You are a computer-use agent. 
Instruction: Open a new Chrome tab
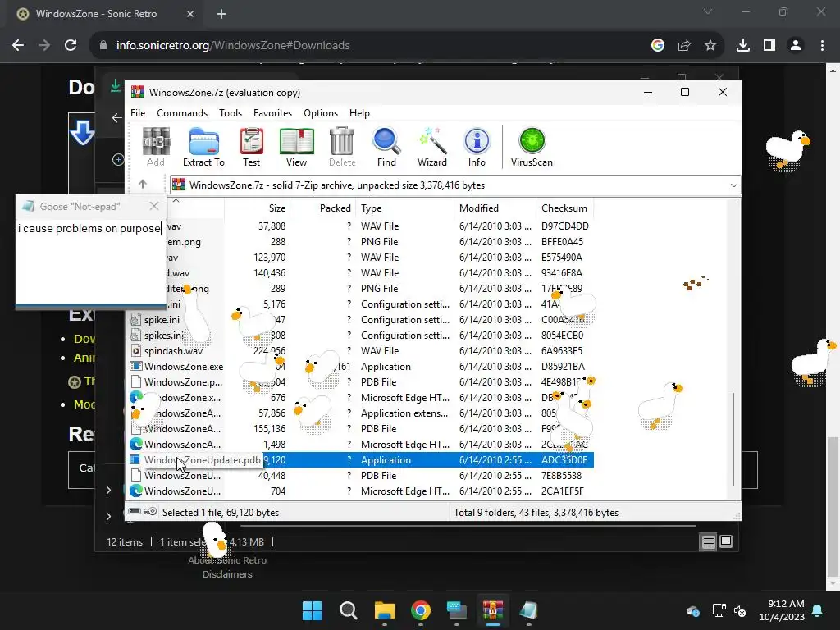coord(221,14)
